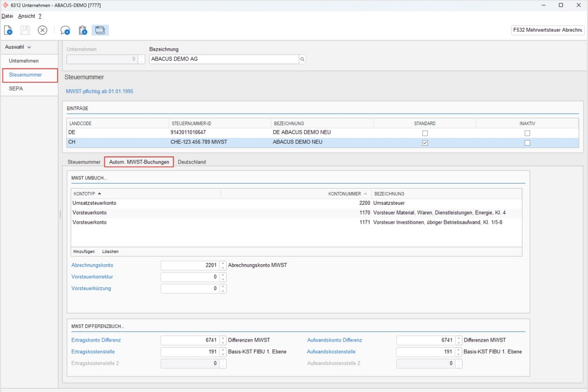Image resolution: width=588 pixels, height=392 pixels.
Task: Click the disabled save floppy icon
Action: (25, 30)
